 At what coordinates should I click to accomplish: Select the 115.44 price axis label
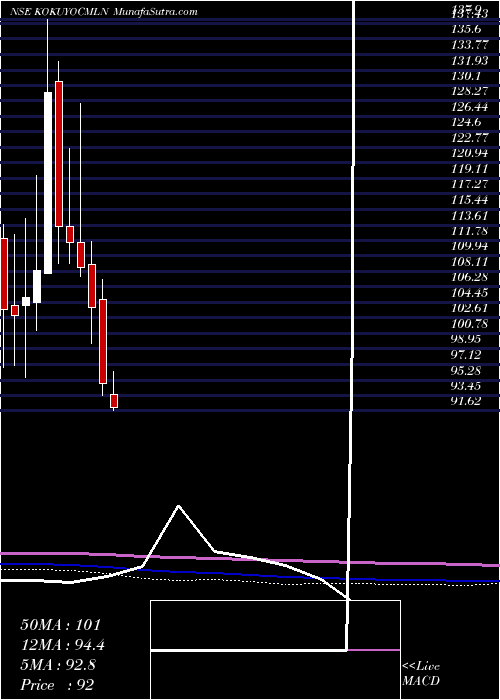pyautogui.click(x=470, y=200)
